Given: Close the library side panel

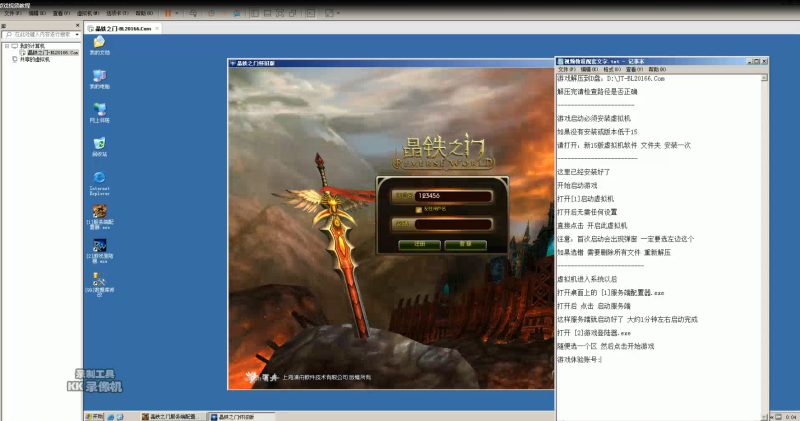Looking at the screenshot, I should click(x=78, y=25).
